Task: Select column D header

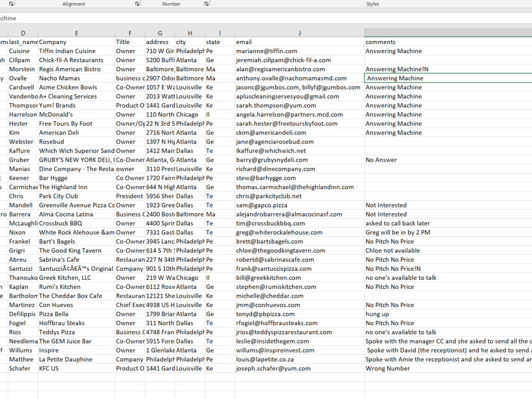Action: point(23,33)
